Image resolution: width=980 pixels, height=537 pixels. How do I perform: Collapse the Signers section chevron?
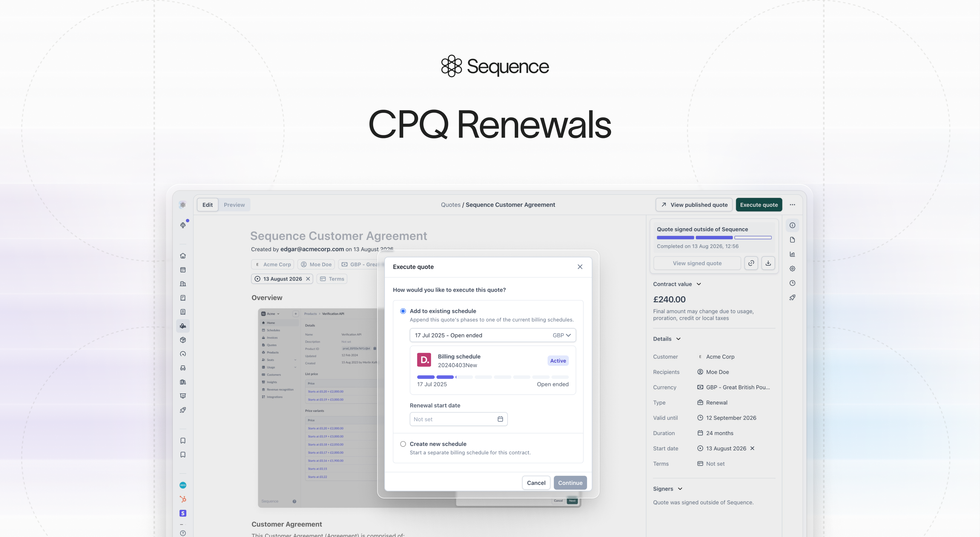pos(680,489)
